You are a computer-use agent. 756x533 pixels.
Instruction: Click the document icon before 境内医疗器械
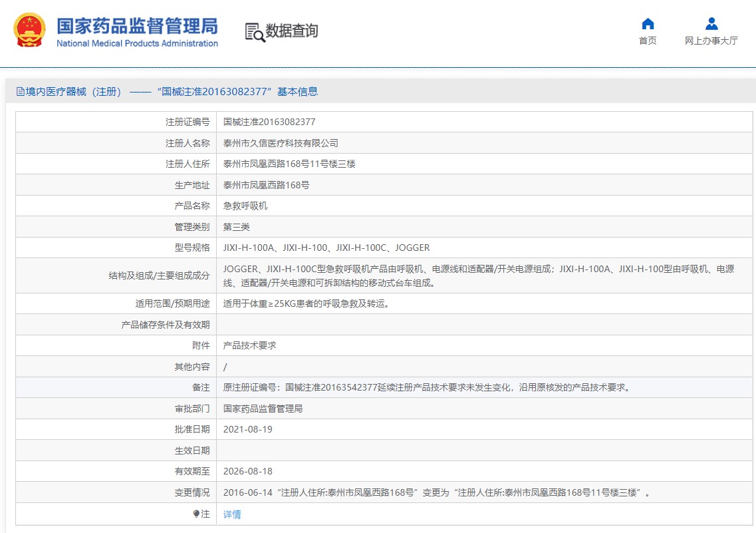21,92
